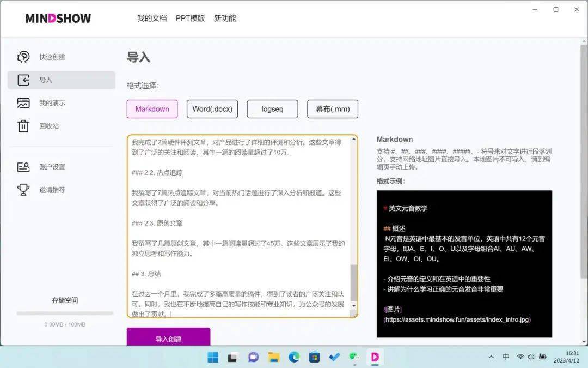Open File Explorer from the taskbar
The image size is (588, 368).
point(274,357)
